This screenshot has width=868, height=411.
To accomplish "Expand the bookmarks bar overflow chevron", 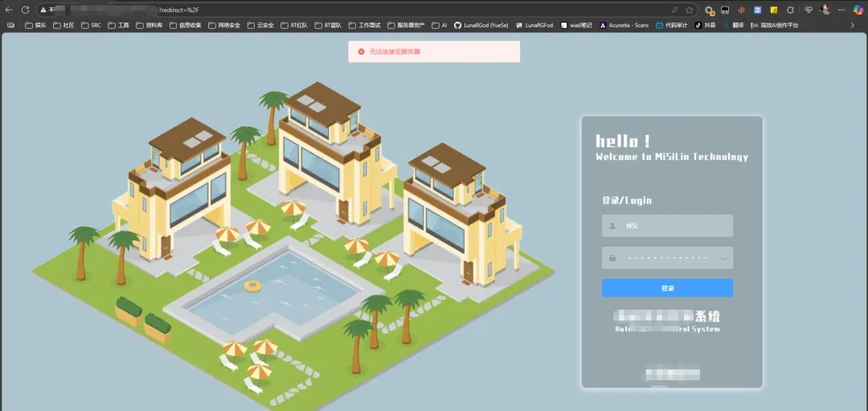I will (x=853, y=25).
